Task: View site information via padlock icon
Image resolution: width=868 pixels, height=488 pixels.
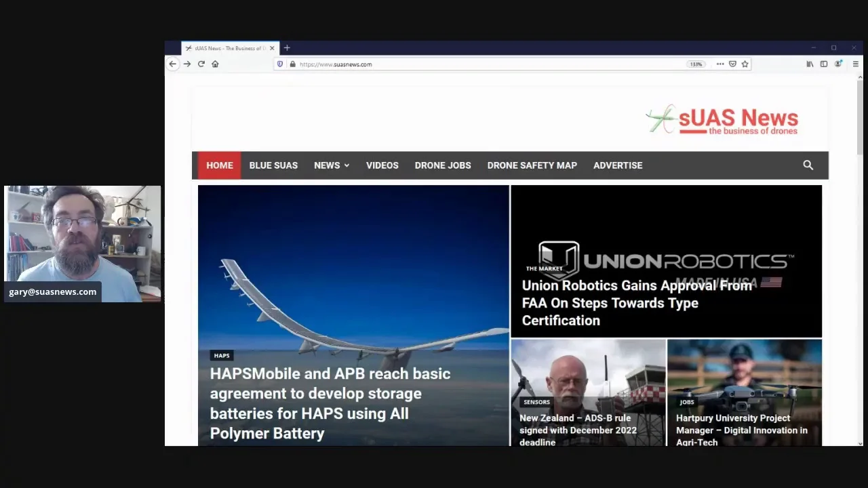Action: point(292,64)
